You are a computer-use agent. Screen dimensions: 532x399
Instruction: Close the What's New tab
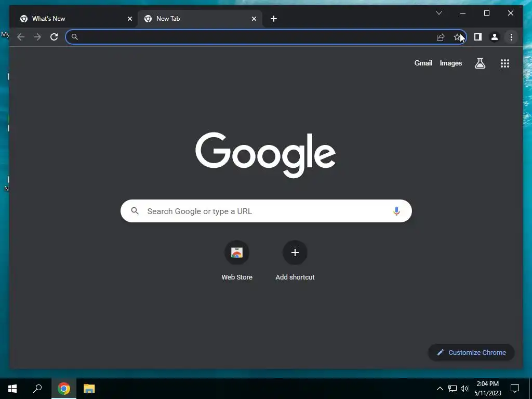(x=129, y=19)
